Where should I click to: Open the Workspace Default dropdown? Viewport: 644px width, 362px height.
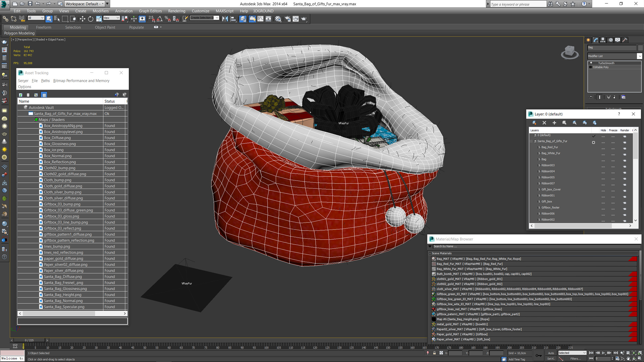84,4
